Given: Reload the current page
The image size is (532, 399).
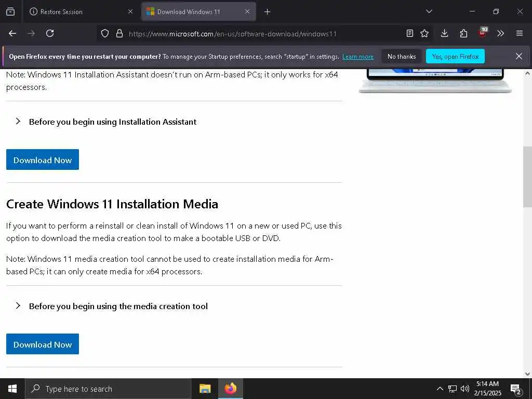Looking at the screenshot, I should [x=50, y=33].
